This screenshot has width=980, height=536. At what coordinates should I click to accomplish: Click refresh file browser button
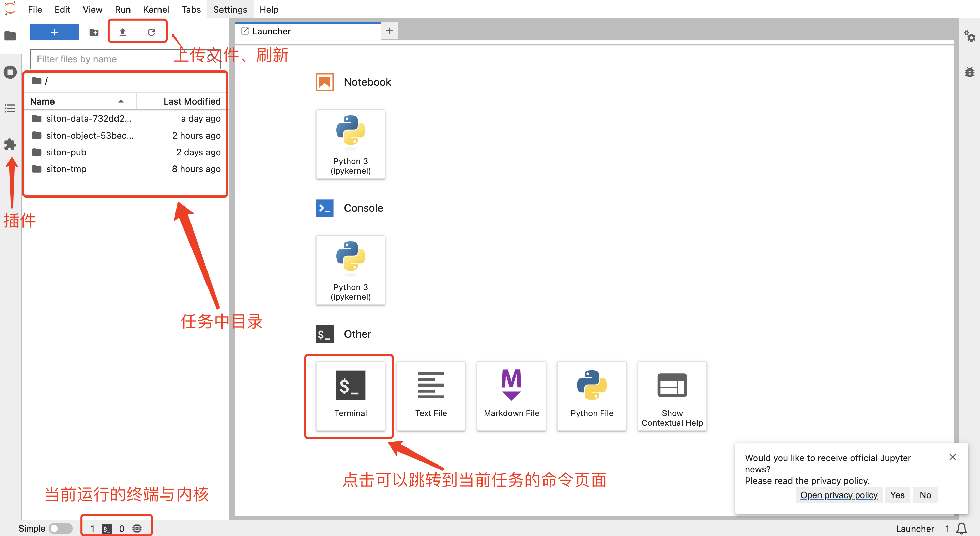151,32
